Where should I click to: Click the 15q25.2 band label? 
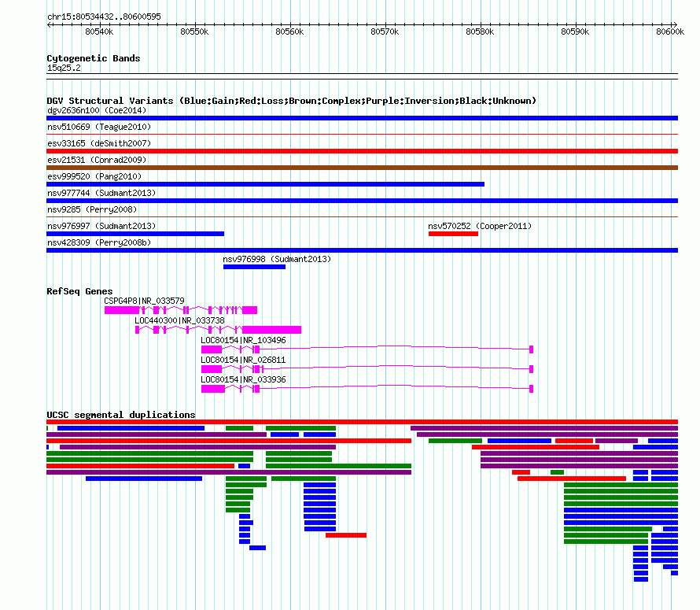(64, 68)
